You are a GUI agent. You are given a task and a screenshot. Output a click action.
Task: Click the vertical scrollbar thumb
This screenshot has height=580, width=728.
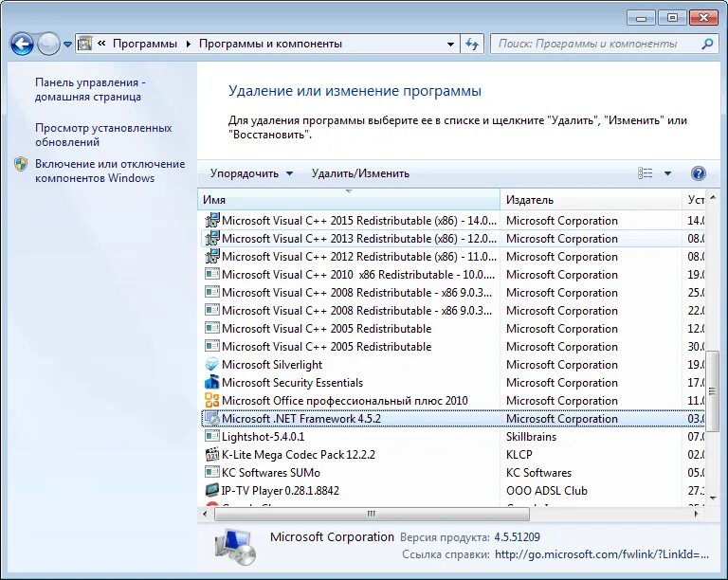tap(713, 391)
